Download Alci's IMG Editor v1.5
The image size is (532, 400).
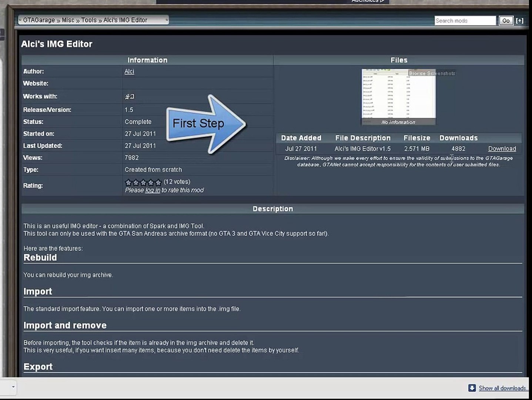(x=502, y=149)
